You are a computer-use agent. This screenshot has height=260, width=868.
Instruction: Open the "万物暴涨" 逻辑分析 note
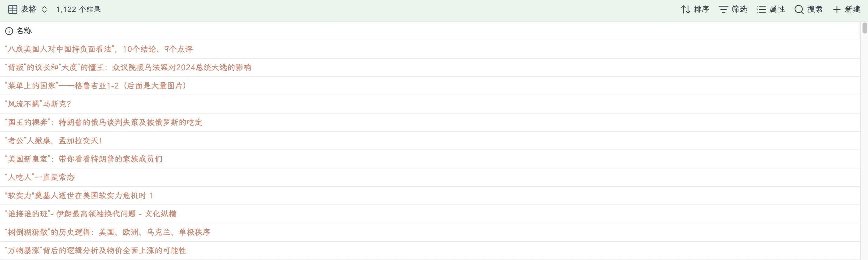click(96, 251)
